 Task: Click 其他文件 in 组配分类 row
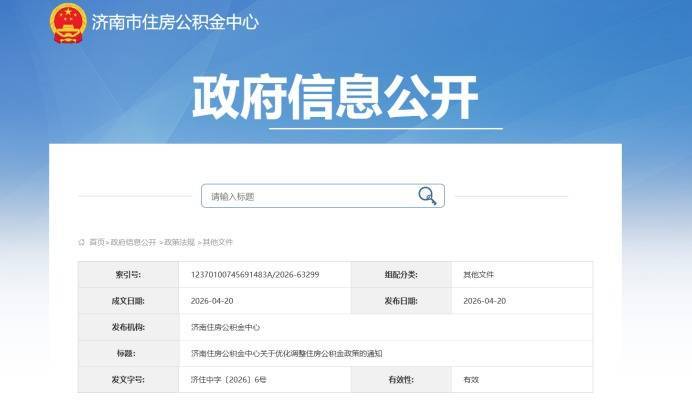coord(478,274)
